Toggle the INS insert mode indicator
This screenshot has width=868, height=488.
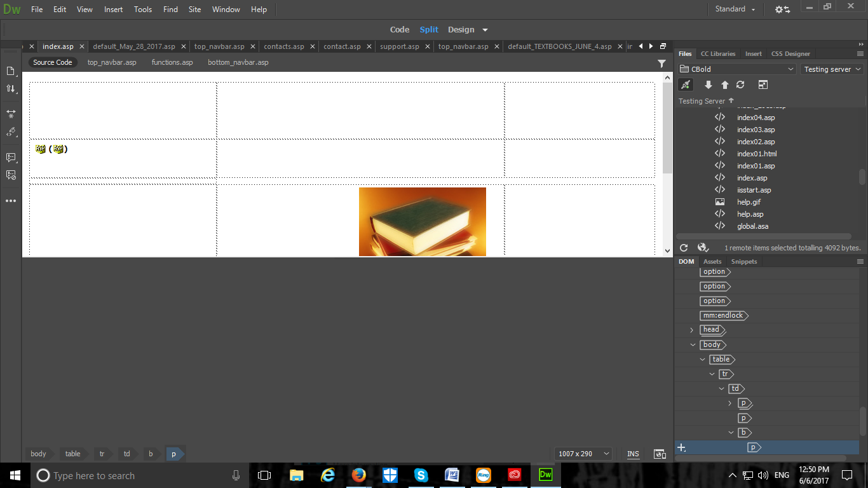(x=633, y=454)
